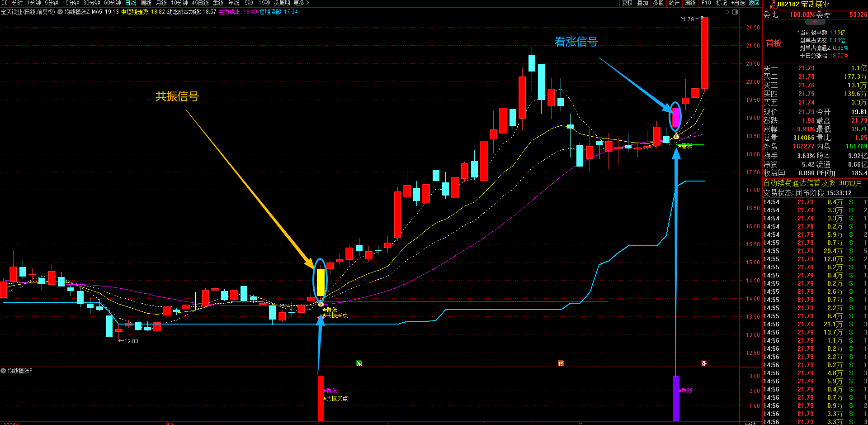Click the 预 event marker on chart
Viewport: 868px width, 425px height.
(x=561, y=363)
